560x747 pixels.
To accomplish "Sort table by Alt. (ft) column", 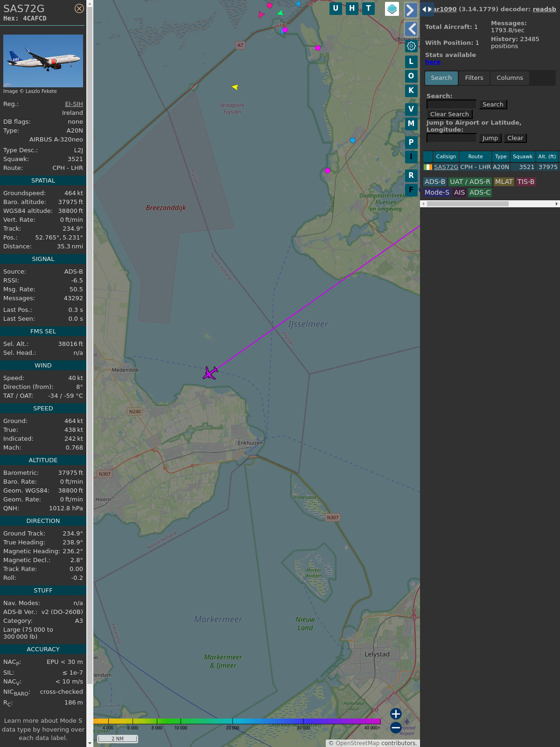I will click(547, 156).
